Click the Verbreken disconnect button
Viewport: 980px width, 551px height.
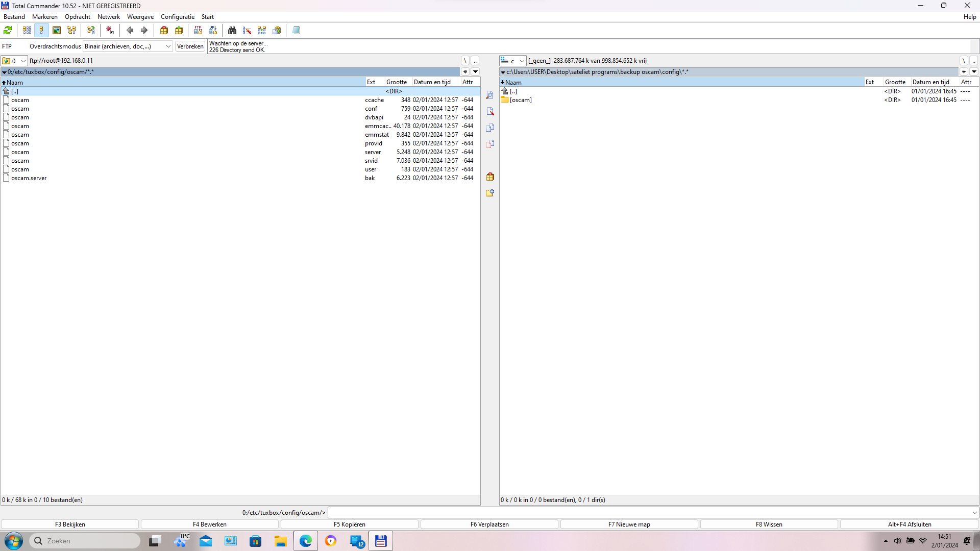pos(190,46)
